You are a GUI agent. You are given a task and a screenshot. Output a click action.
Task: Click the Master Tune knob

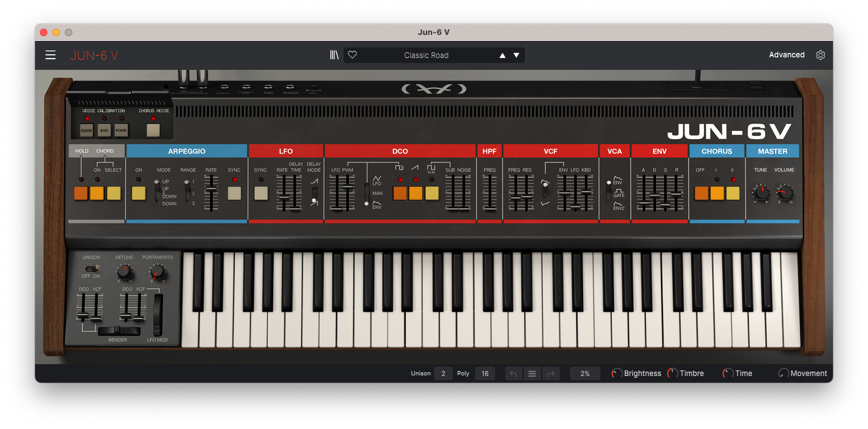[x=761, y=192]
